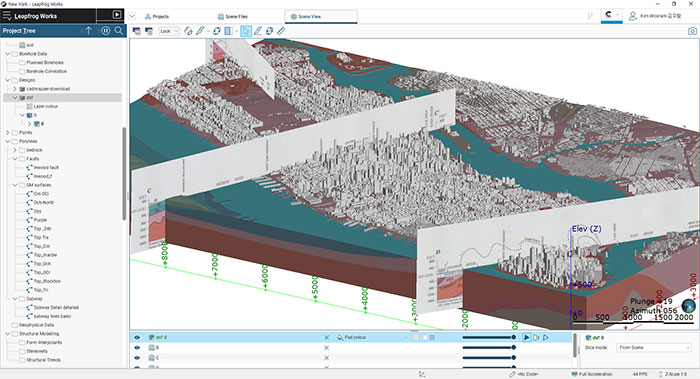Collapse the Designs folder
The height and width of the screenshot is (379, 700).
[8, 80]
